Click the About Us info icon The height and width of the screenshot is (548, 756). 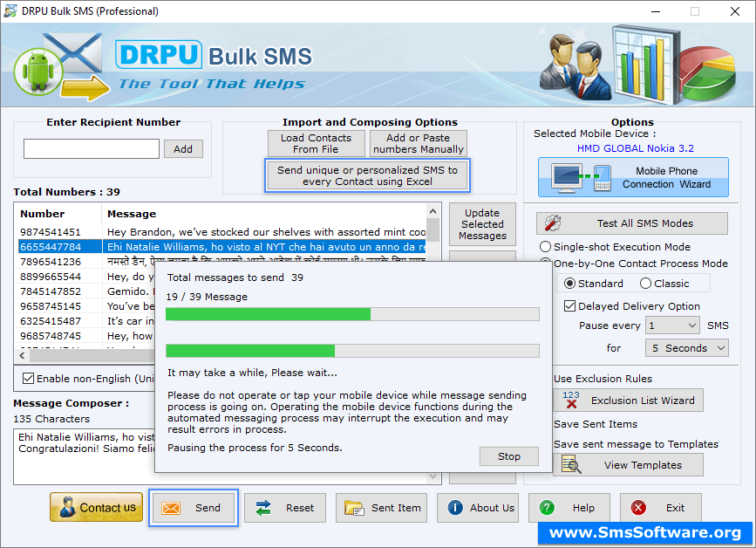point(454,508)
